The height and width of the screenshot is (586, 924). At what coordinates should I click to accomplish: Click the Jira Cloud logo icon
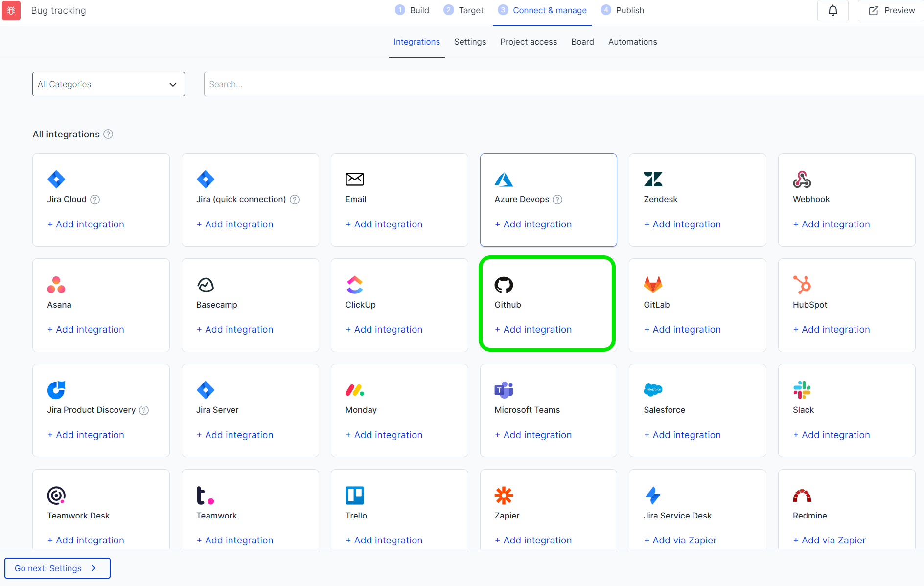click(x=56, y=179)
